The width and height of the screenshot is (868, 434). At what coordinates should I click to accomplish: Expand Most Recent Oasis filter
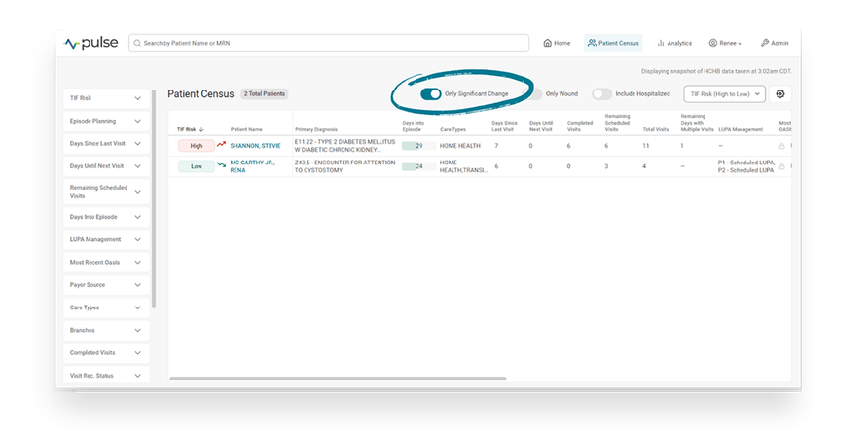click(x=106, y=263)
